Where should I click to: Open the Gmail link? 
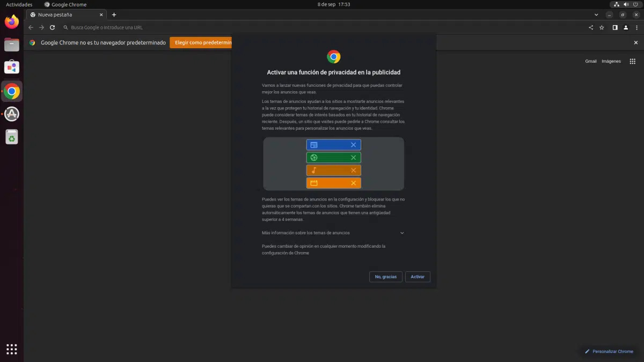(x=591, y=61)
